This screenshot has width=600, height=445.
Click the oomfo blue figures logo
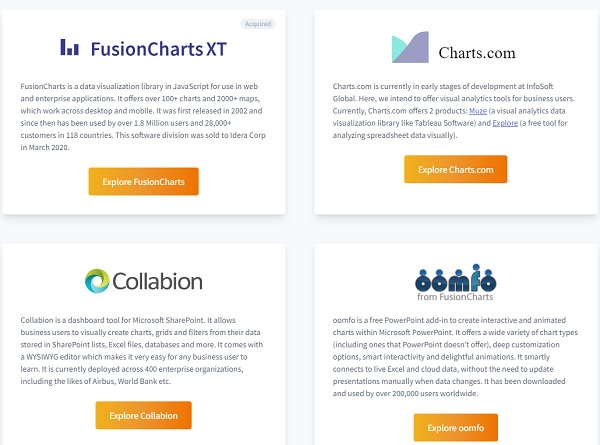click(455, 277)
